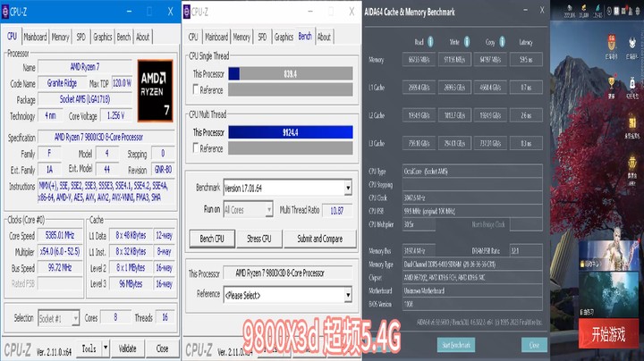This screenshot has height=361, width=644.
Task: Click the single thread Reference bar
Action: tap(291, 89)
